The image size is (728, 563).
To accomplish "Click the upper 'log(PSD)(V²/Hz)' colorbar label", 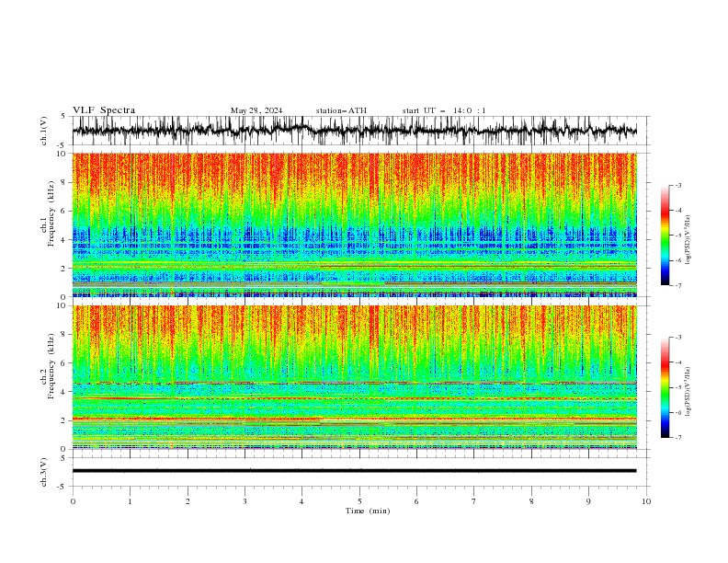I will pos(688,240).
